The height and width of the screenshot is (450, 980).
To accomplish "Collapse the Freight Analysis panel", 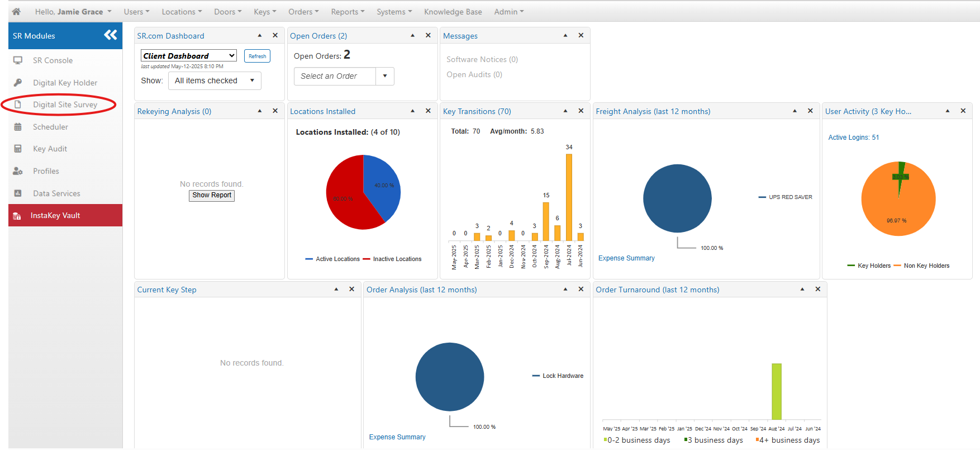I will [795, 111].
